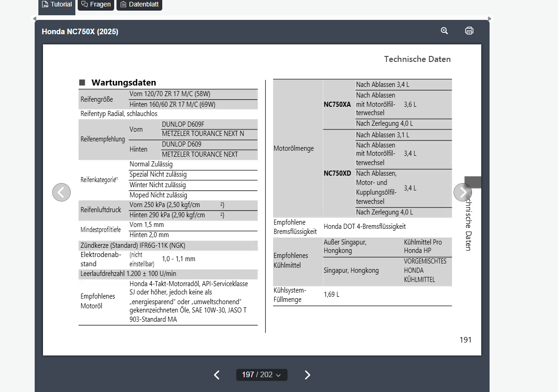Click the next chevron in bottom page bar
Screen dimensions: 558x392
point(307,375)
